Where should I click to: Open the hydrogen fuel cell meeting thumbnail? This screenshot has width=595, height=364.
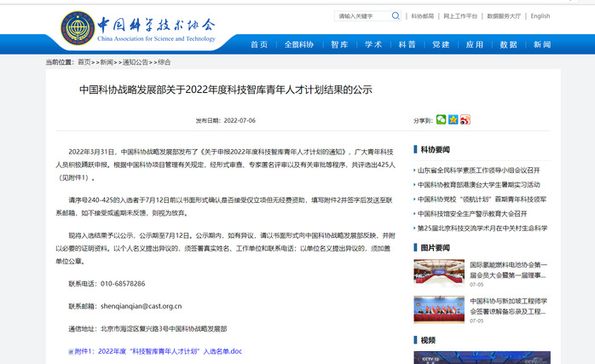(x=439, y=273)
